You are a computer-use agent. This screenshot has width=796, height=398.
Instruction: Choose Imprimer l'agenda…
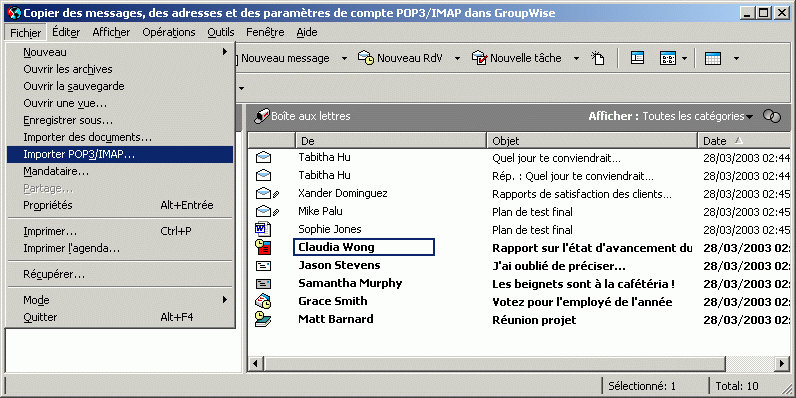[120, 249]
